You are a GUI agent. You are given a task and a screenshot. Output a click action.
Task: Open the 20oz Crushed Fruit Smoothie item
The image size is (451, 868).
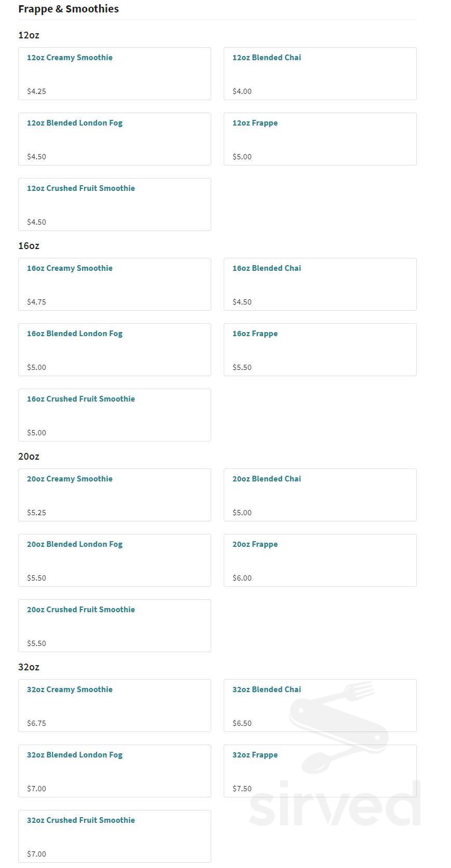81,610
